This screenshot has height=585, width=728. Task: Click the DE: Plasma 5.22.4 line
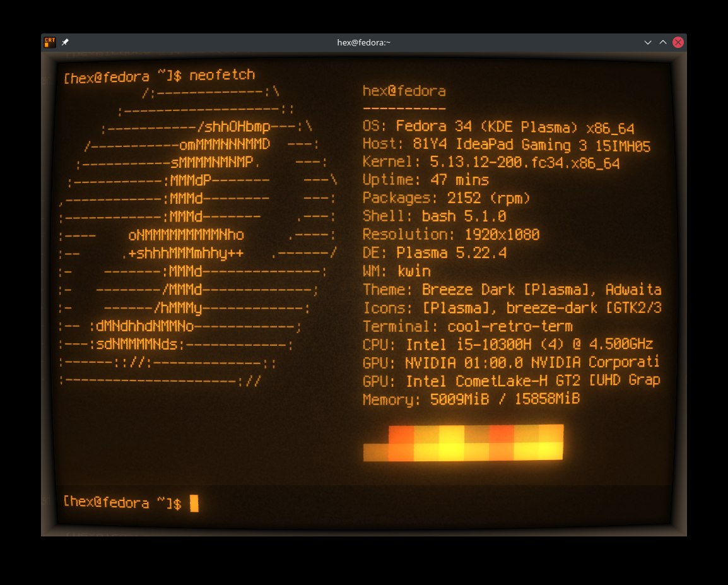pyautogui.click(x=435, y=253)
